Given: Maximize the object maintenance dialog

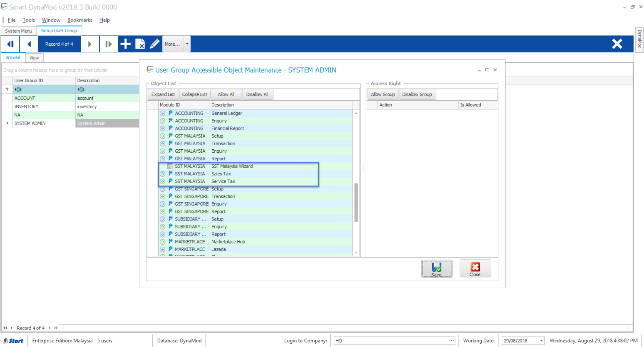Looking at the screenshot, I should (x=487, y=70).
